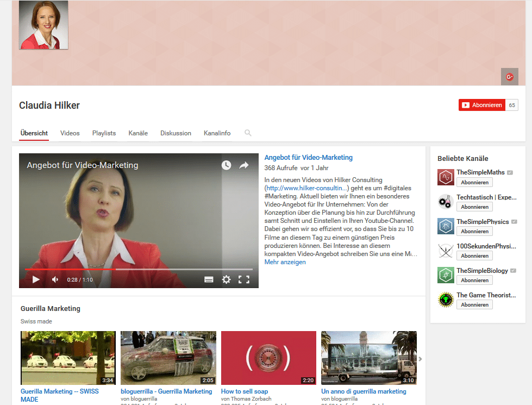Click 100SekundenPhysik channel icon
The image size is (532, 405).
pos(446,251)
